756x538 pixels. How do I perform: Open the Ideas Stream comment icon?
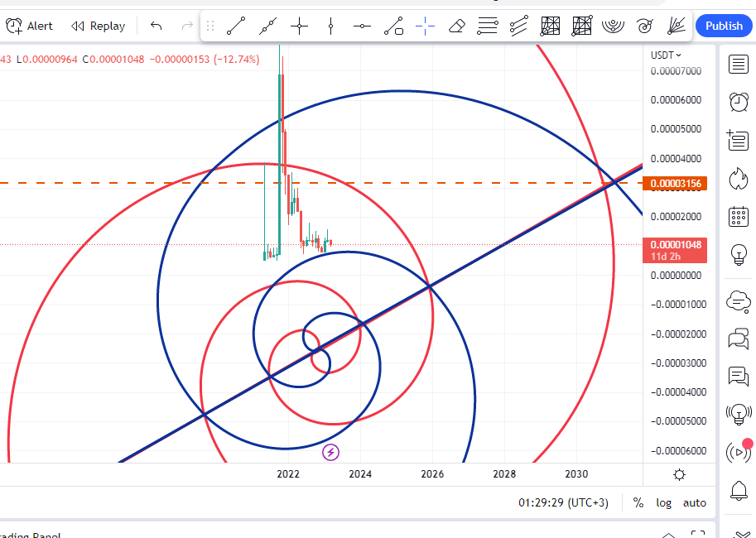click(x=738, y=376)
